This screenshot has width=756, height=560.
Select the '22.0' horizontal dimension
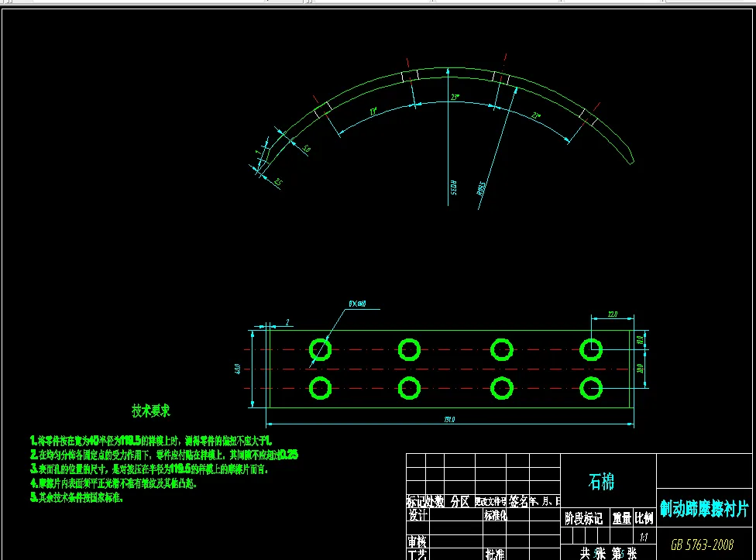(x=613, y=314)
